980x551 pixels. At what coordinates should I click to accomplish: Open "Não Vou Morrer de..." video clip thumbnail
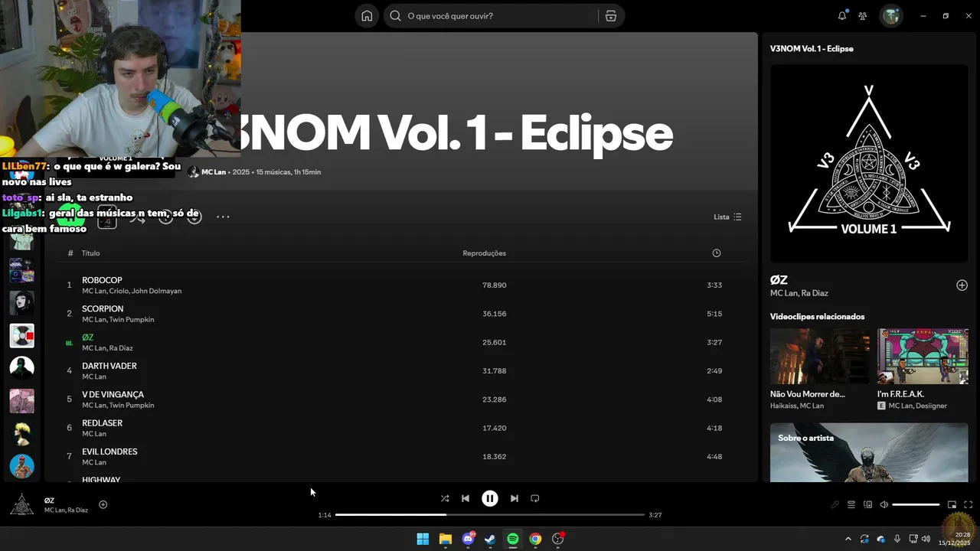pyautogui.click(x=819, y=357)
